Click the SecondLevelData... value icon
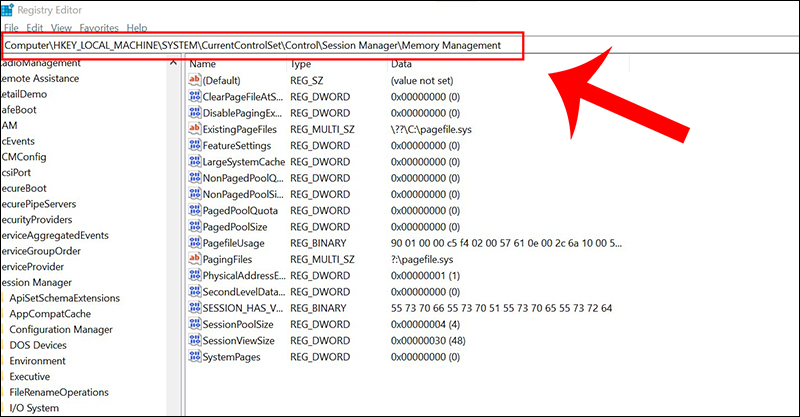 click(x=194, y=291)
